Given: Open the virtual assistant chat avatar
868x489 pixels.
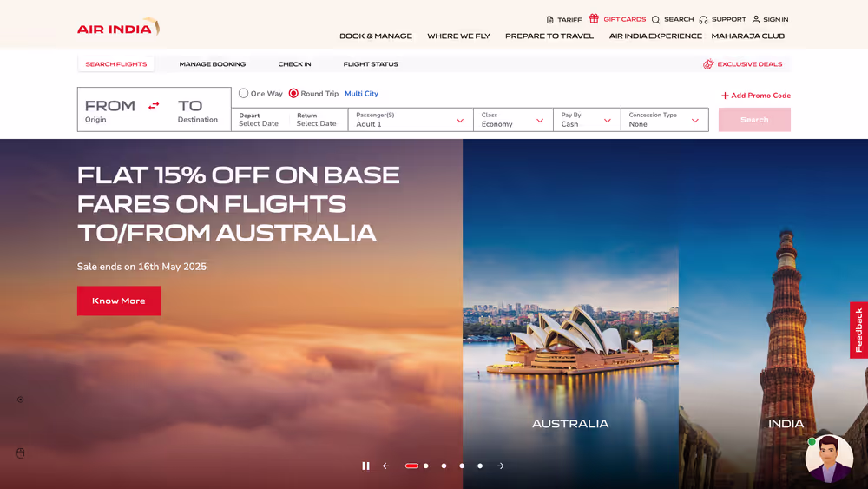Looking at the screenshot, I should click(x=829, y=459).
